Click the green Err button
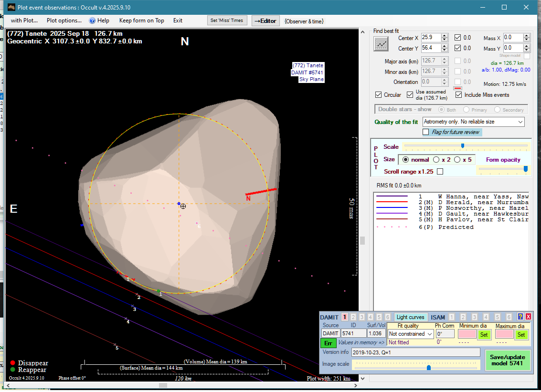 (x=328, y=343)
